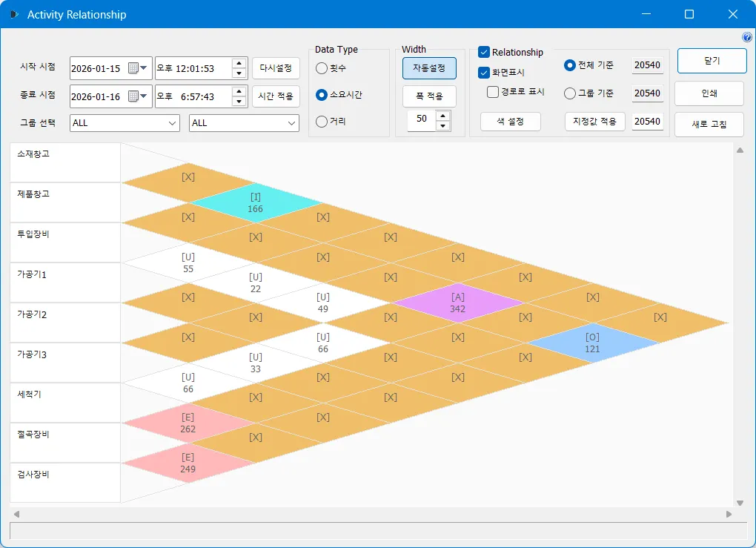Click the 인쇄 print button
756x548 pixels.
[709, 93]
